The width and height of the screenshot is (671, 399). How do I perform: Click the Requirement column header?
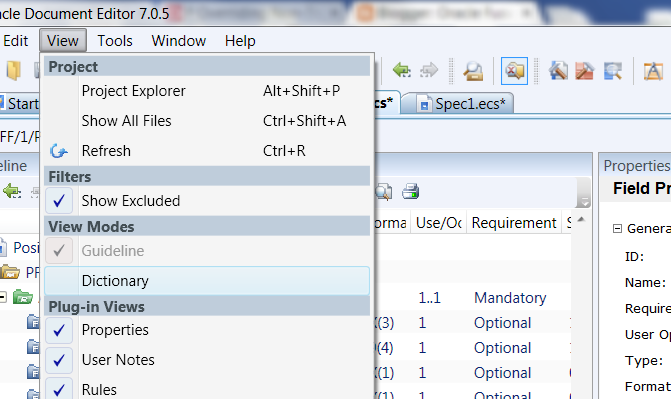click(514, 223)
